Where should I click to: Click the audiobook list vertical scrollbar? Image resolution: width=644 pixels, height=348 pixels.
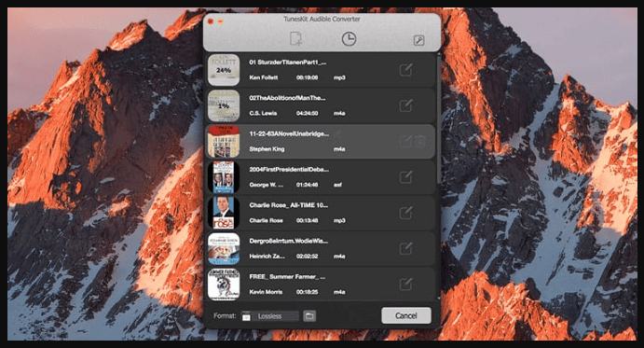point(439,119)
